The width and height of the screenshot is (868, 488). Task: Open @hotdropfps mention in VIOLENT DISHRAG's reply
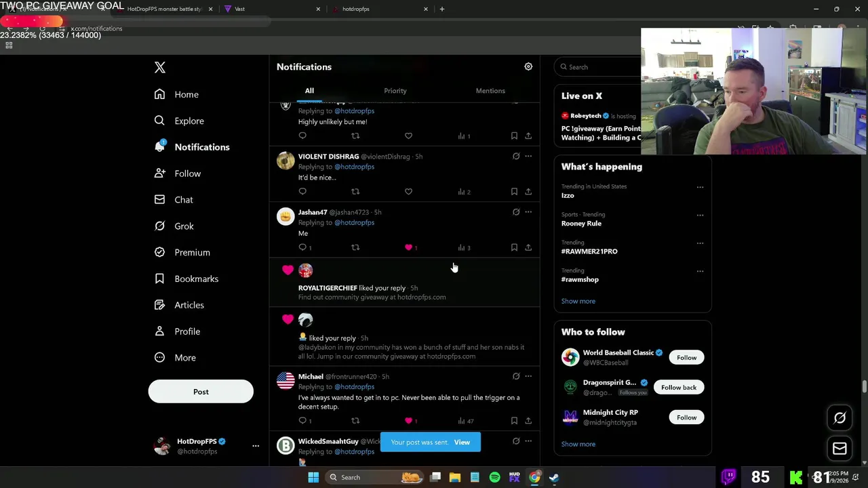354,167
